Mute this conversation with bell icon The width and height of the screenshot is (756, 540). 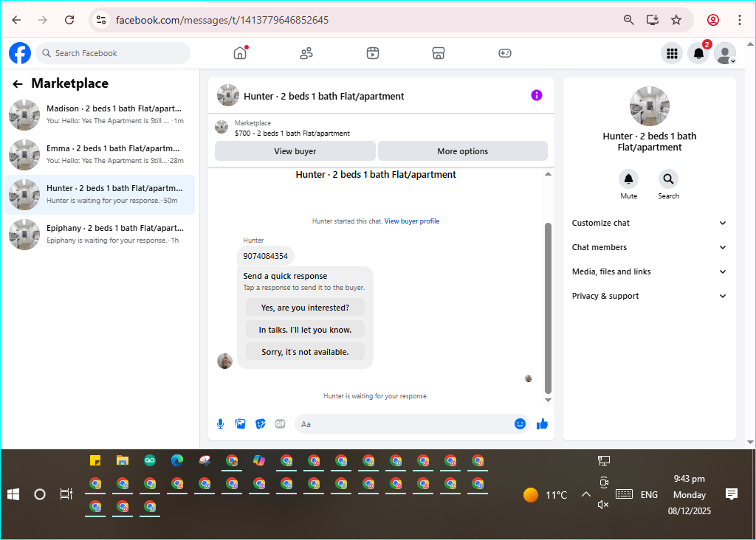coord(629,179)
